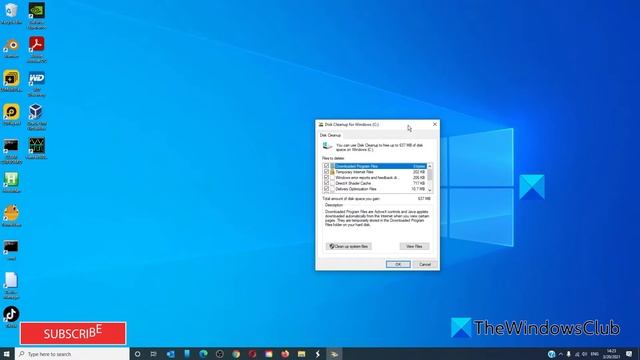
Task: Open the Windows Start menu
Action: coord(7,354)
